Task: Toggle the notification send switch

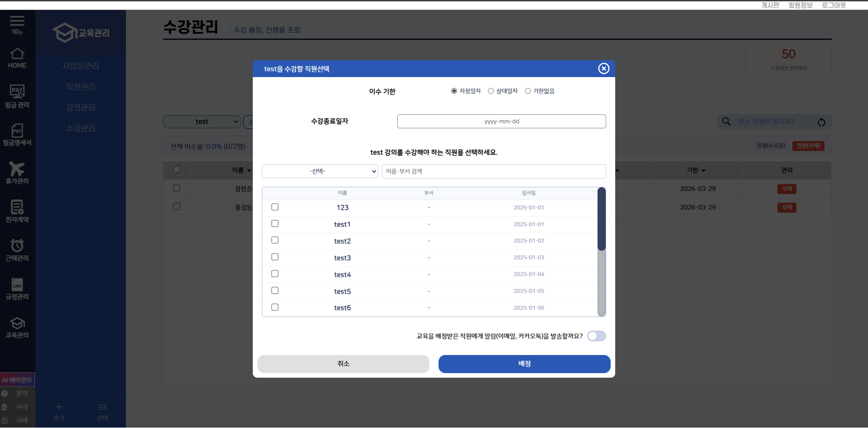Action: (596, 336)
